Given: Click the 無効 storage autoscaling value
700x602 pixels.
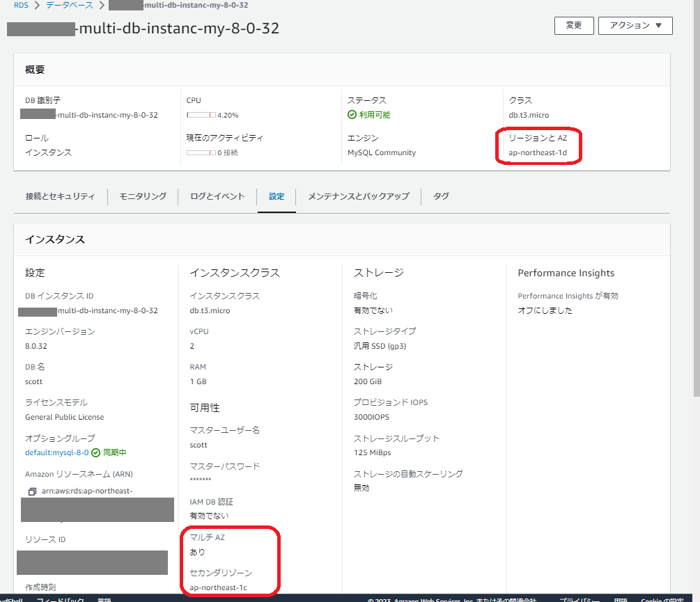Looking at the screenshot, I should pyautogui.click(x=361, y=488).
